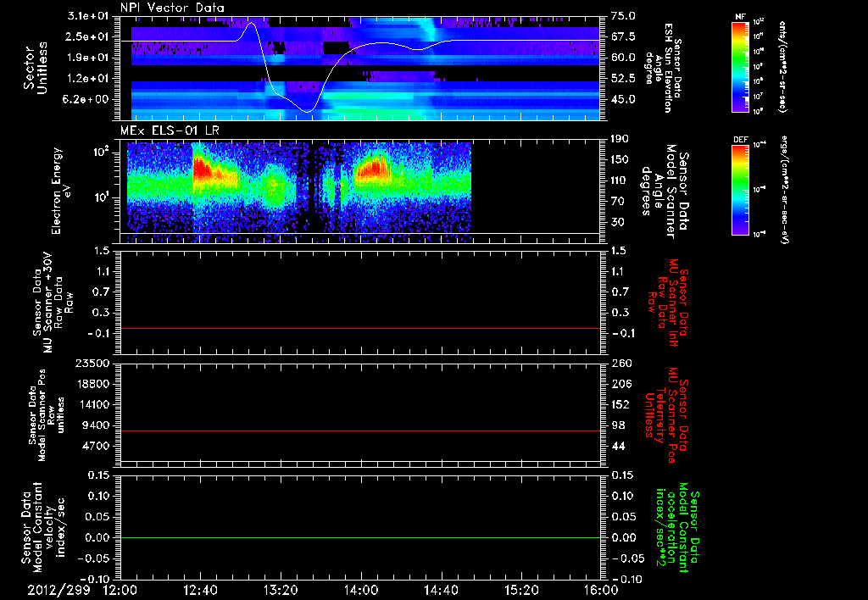Click the 13:20 time axis label
Screen dimensions: 868x600
(x=281, y=590)
